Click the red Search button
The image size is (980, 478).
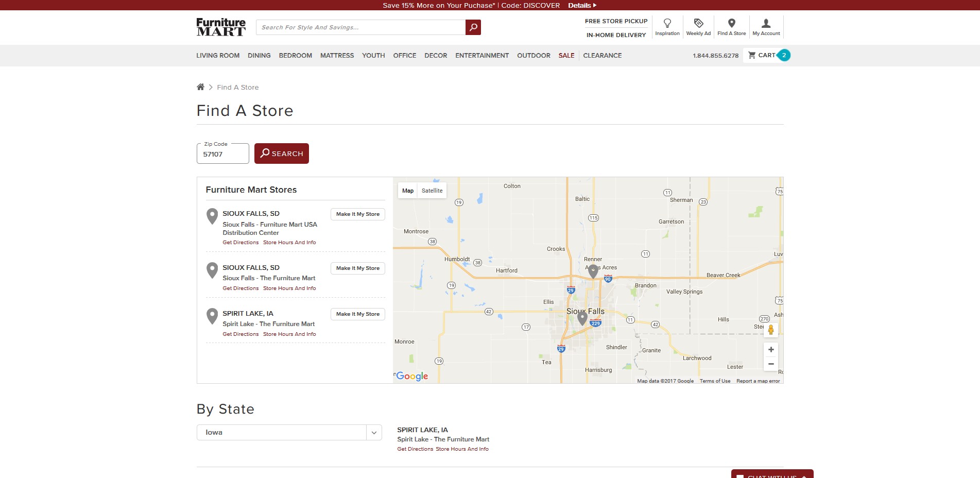pos(282,153)
